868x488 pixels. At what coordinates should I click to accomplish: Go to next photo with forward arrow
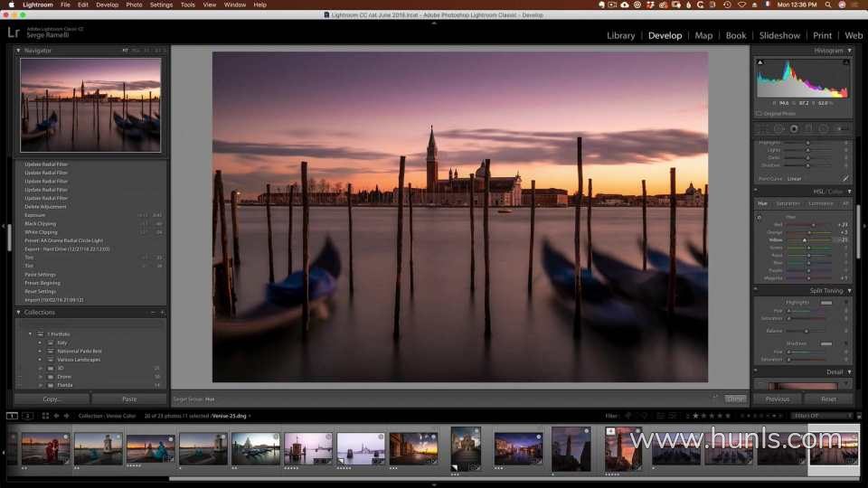point(66,416)
